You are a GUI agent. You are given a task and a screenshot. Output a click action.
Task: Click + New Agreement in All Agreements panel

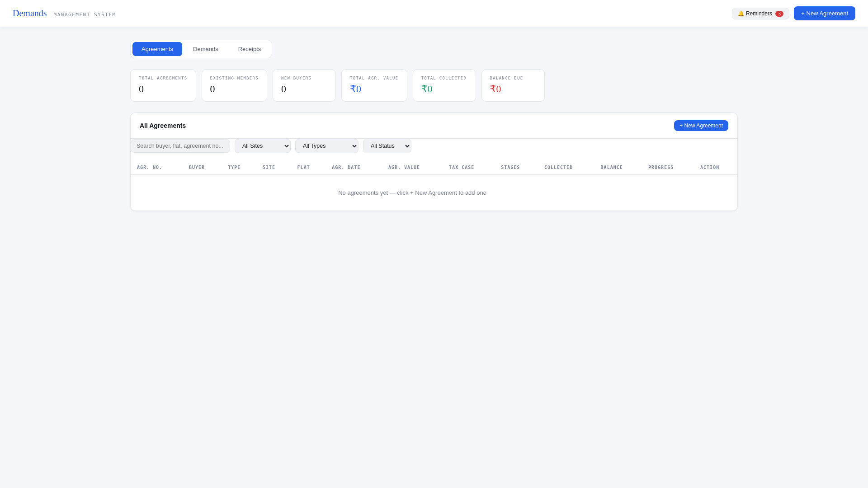pos(701,126)
